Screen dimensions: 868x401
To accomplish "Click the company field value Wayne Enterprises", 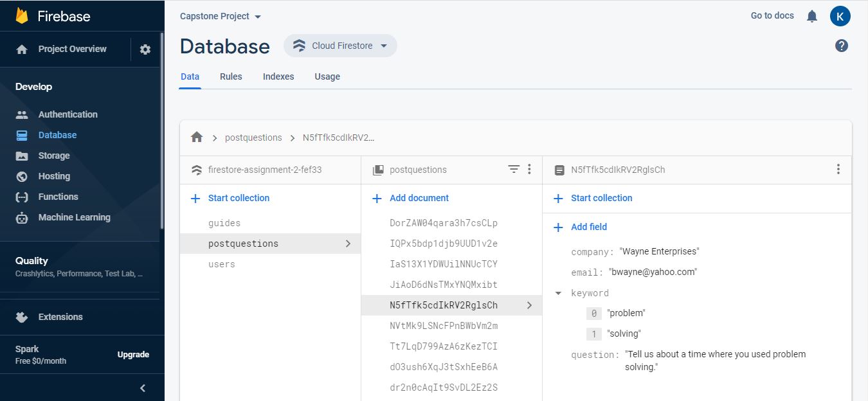I will 659,251.
